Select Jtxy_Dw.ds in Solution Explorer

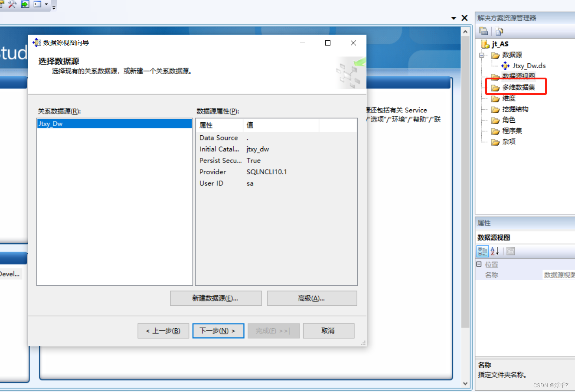click(529, 66)
